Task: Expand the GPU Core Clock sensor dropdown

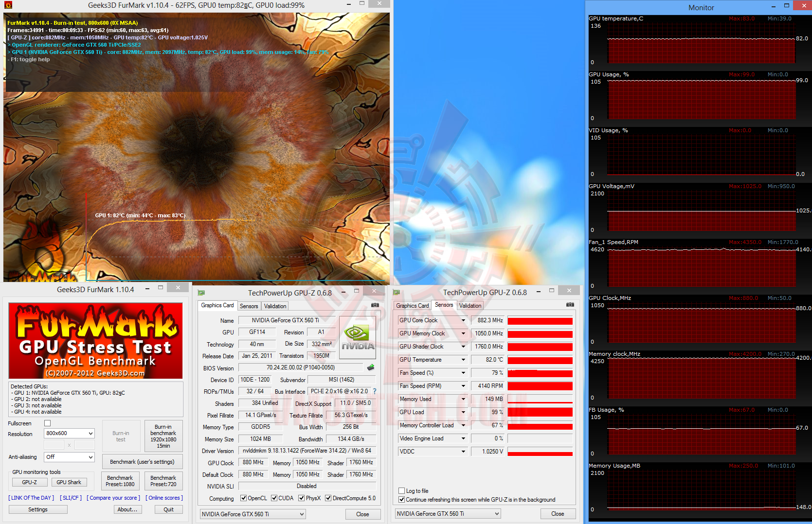Action: click(463, 320)
